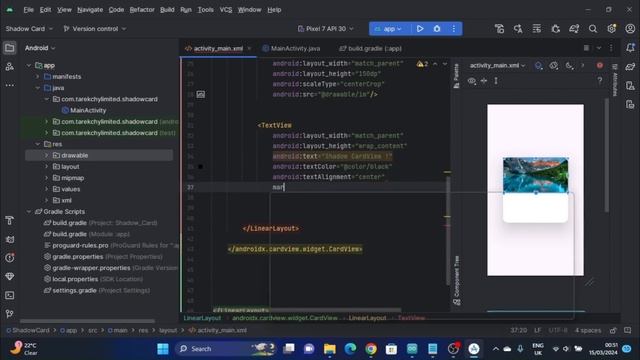The height and width of the screenshot is (360, 640).
Task: Open the Refactor menu
Action: (142, 10)
